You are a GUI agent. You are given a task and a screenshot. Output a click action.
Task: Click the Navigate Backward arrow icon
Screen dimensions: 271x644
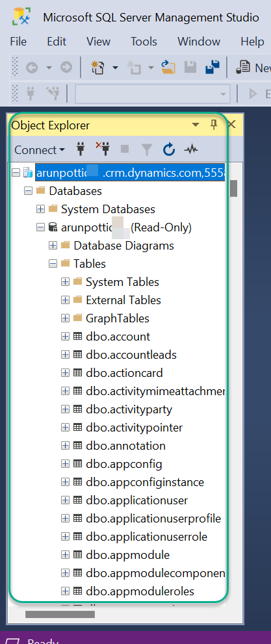click(x=32, y=68)
